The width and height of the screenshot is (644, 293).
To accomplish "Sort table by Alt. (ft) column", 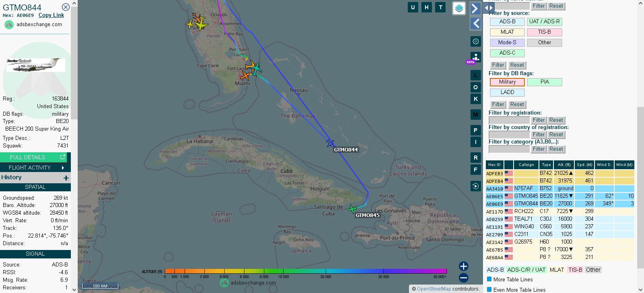I will click(x=564, y=165).
